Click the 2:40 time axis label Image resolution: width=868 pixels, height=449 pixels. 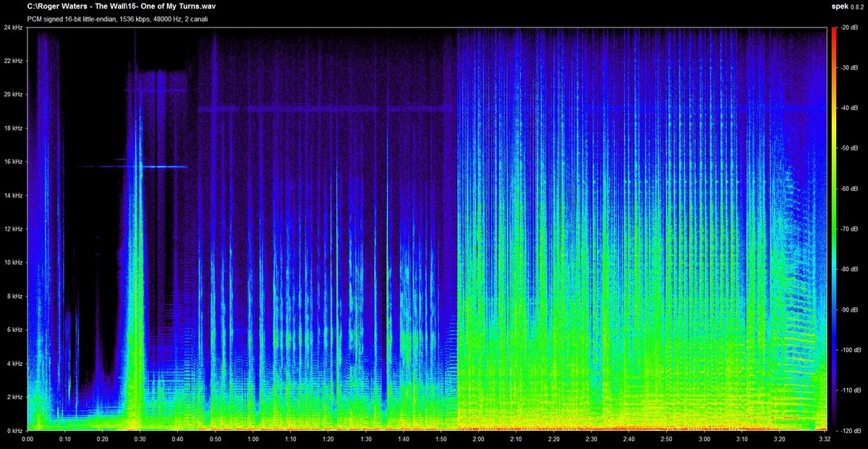pos(629,439)
